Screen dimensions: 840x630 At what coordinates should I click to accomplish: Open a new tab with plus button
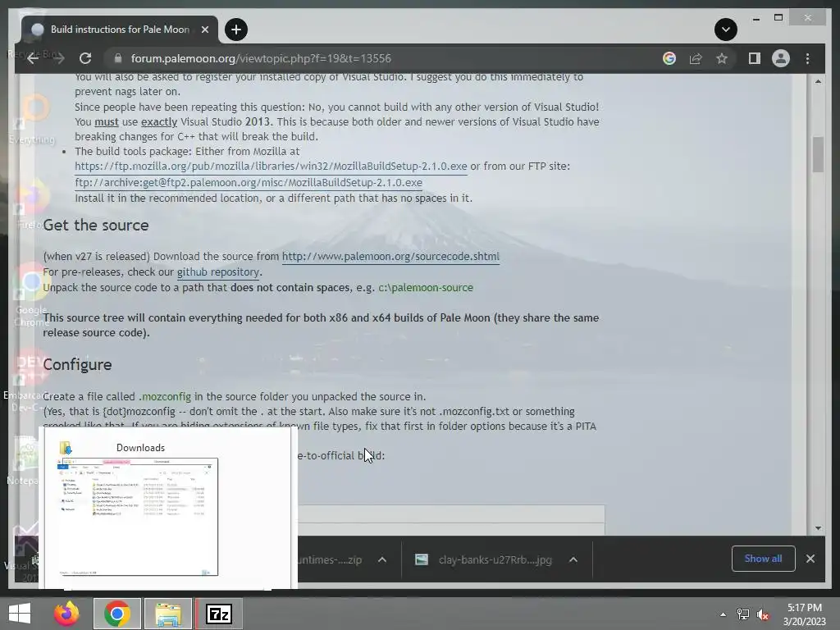point(236,30)
